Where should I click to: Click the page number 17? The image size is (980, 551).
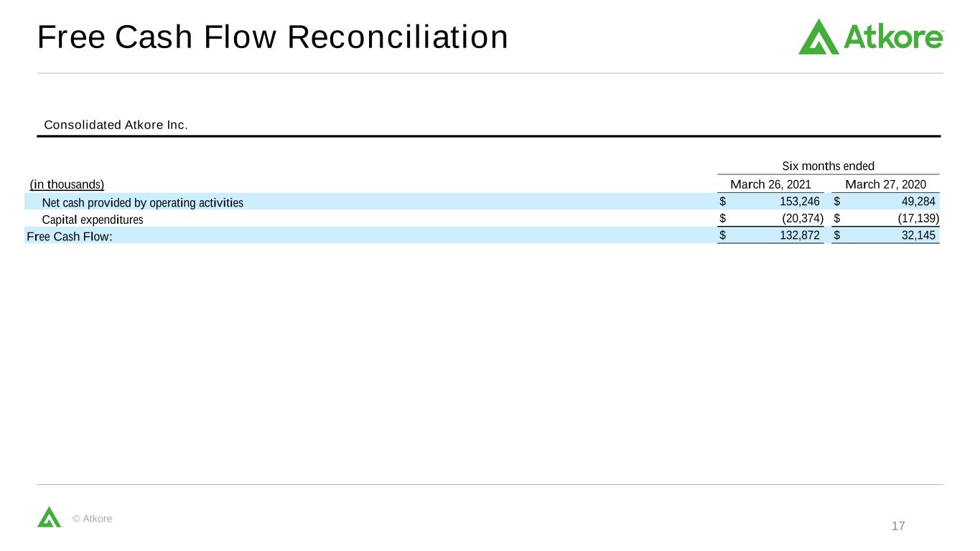tap(898, 527)
